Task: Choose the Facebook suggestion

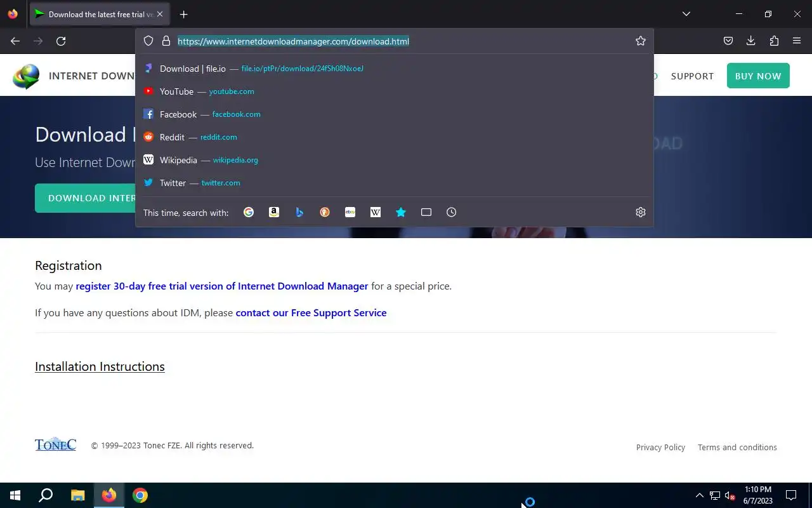Action: (395, 114)
